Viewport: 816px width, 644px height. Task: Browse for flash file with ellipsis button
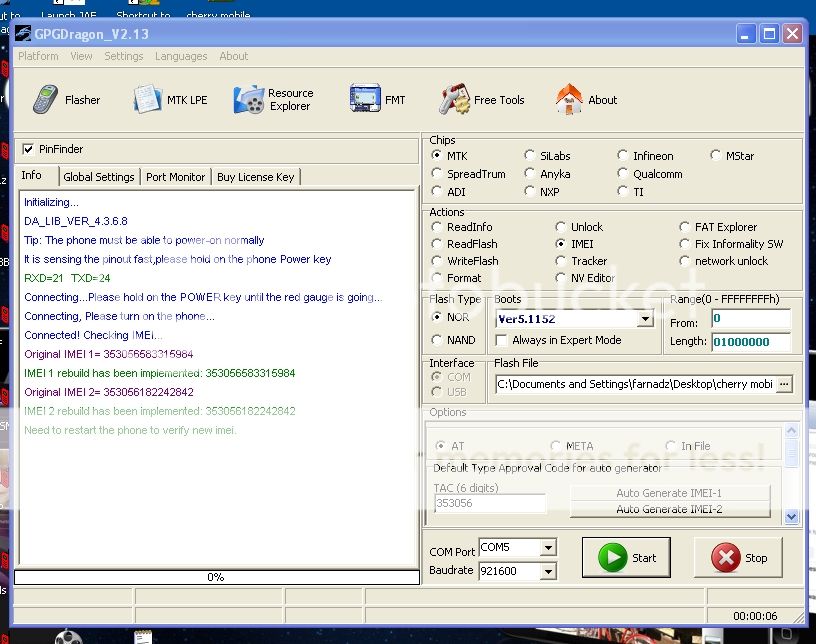(x=784, y=384)
